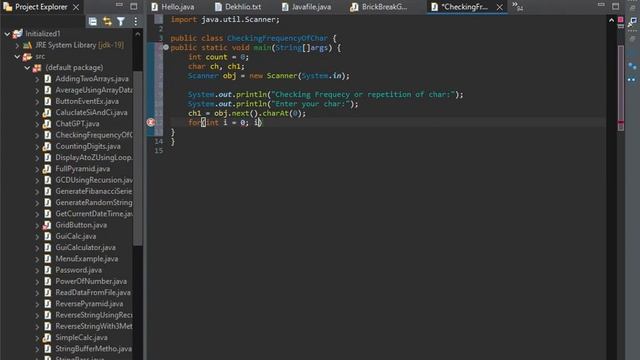
Task: Click the GridButton.java file icon with error badge
Action: (x=47, y=225)
